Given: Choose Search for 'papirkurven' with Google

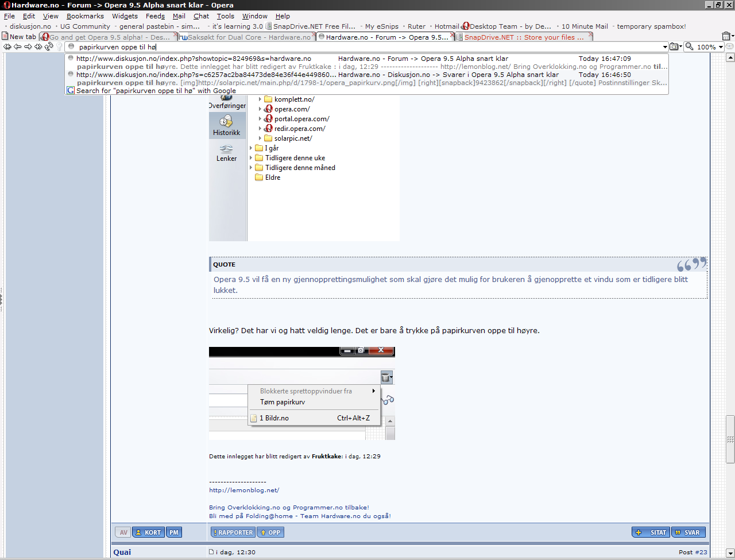Looking at the screenshot, I should click(367, 91).
